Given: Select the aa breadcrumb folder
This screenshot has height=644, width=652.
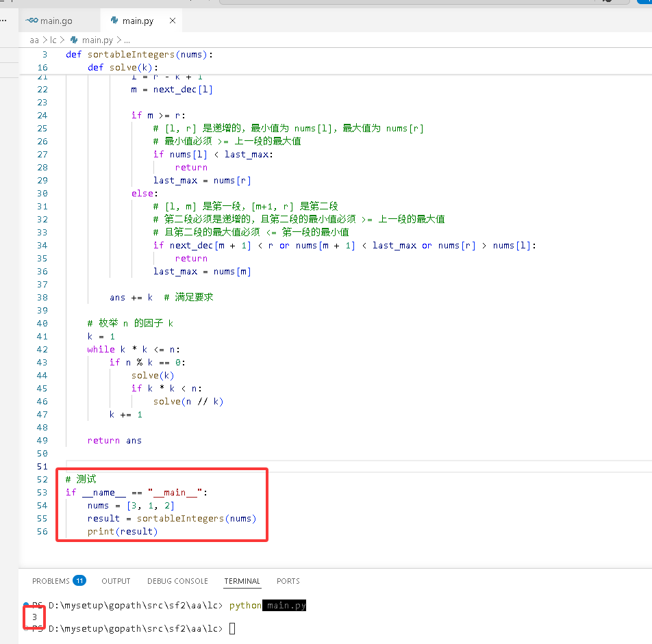Looking at the screenshot, I should 34,40.
